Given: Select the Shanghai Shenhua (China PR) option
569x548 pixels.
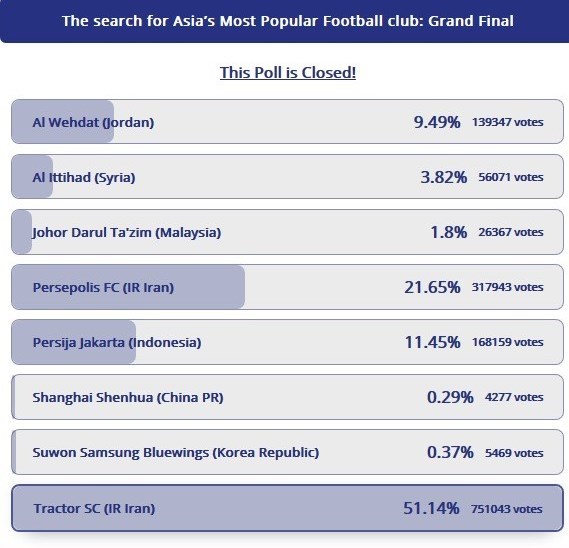Looking at the screenshot, I should [x=287, y=397].
